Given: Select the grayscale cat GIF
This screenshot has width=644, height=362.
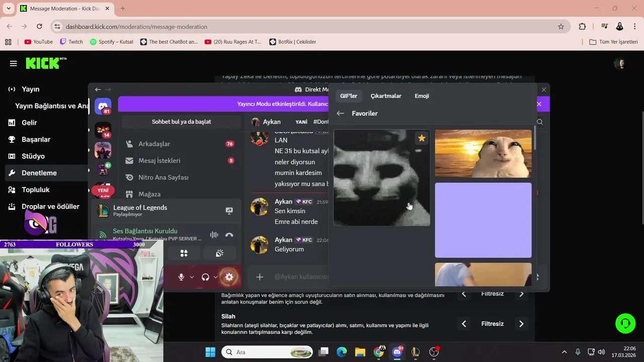Looking at the screenshot, I should pos(382,178).
